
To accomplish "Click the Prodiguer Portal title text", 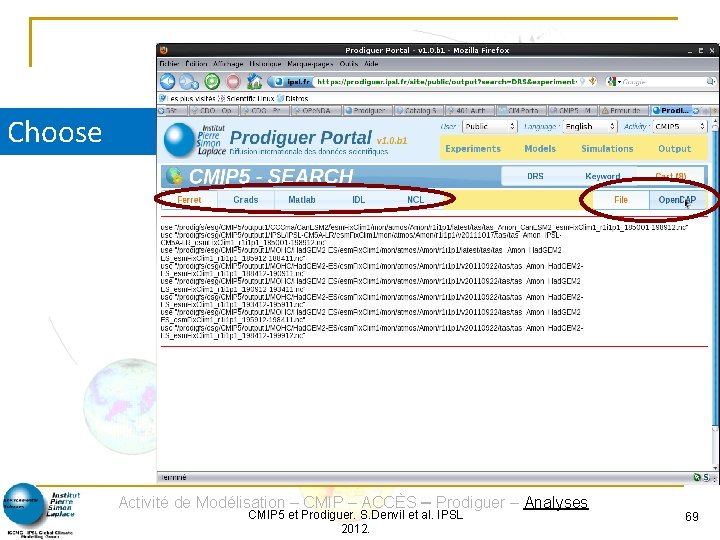I will click(300, 137).
